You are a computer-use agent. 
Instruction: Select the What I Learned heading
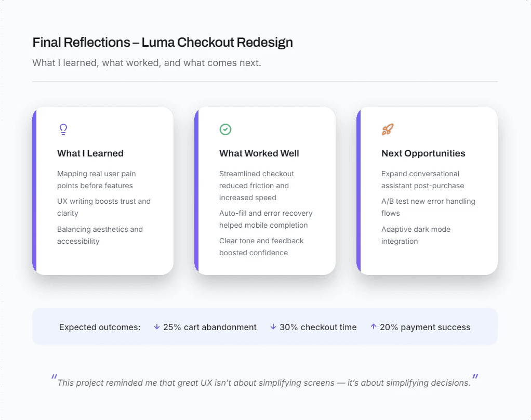click(x=90, y=153)
